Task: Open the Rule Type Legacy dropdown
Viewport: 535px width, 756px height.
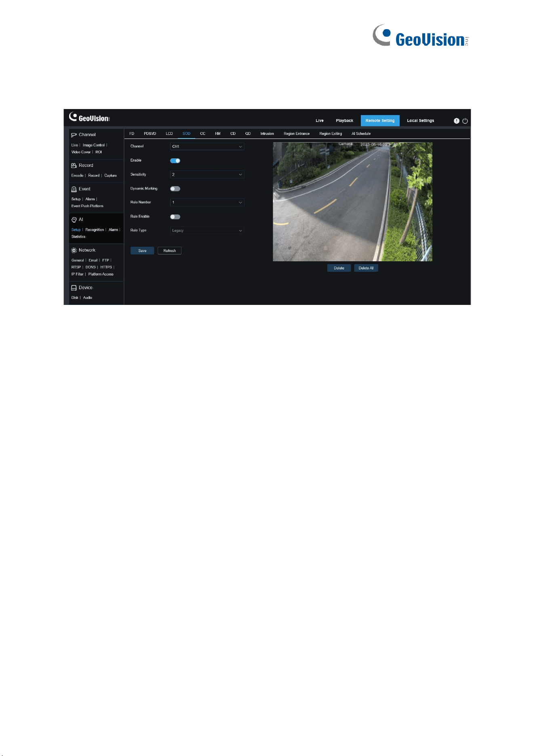Action: (207, 231)
